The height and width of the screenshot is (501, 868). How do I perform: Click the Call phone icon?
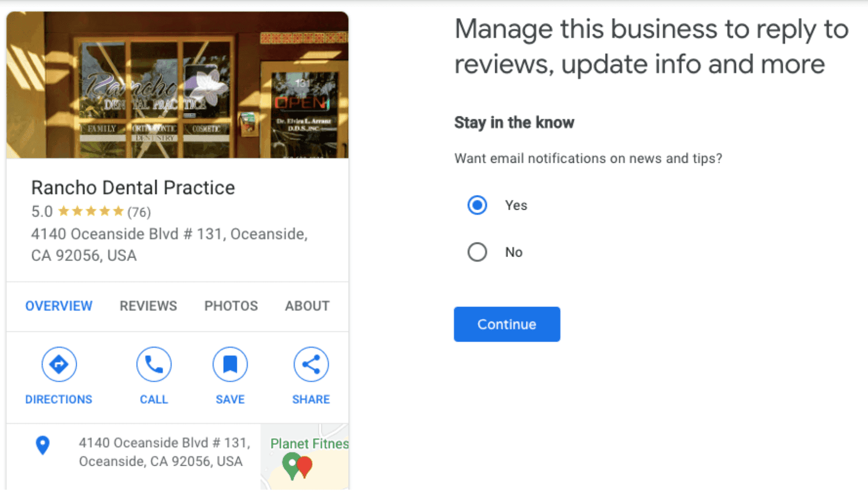pyautogui.click(x=154, y=364)
